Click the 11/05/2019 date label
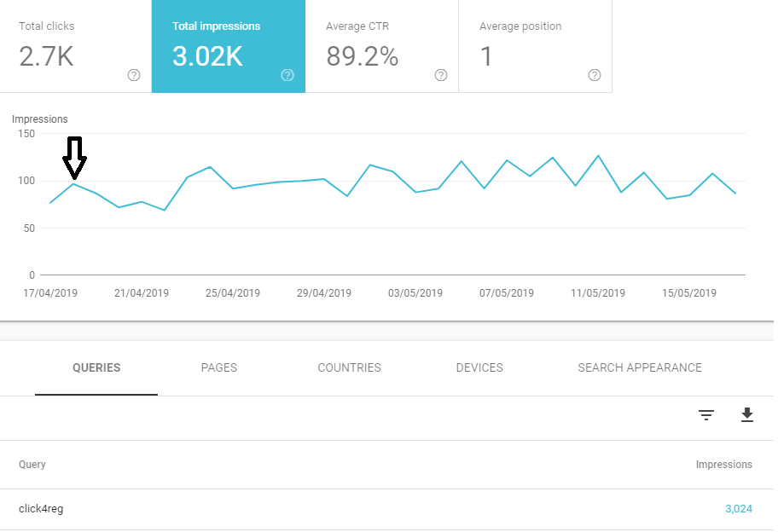 (598, 293)
